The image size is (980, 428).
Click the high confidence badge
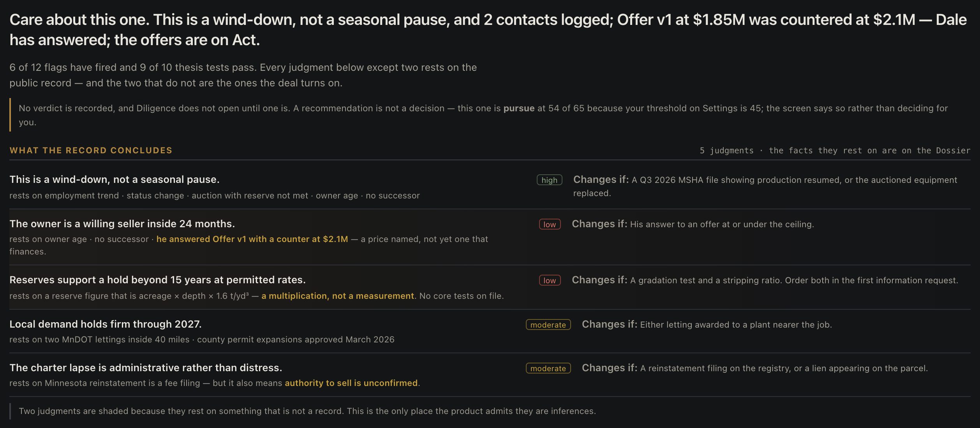click(x=549, y=180)
